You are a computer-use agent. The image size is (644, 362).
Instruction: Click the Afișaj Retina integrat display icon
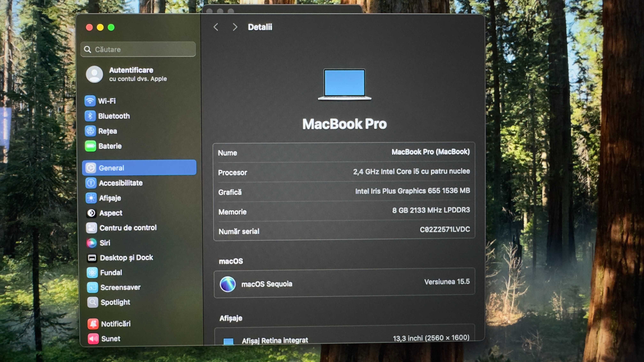(x=228, y=341)
